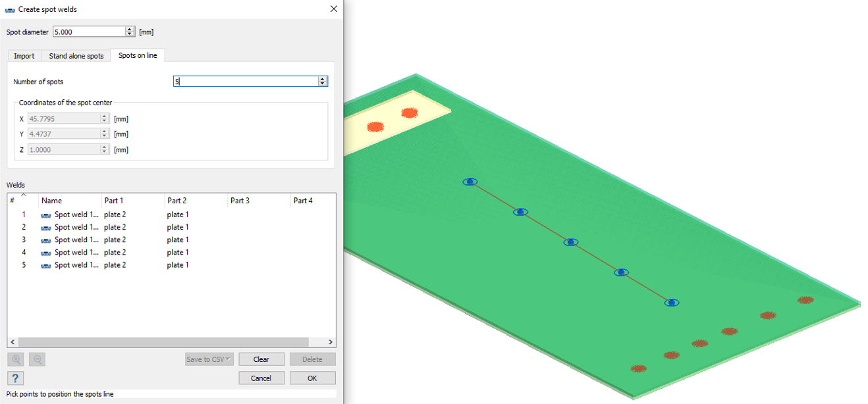
Task: Click spot weld icon in row 5
Action: click(46, 265)
